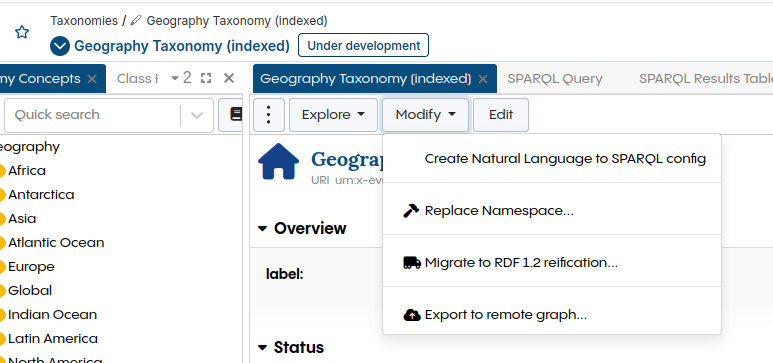This screenshot has width=773, height=363.
Task: Switch to the Class Hierarchy tab
Action: (x=138, y=79)
